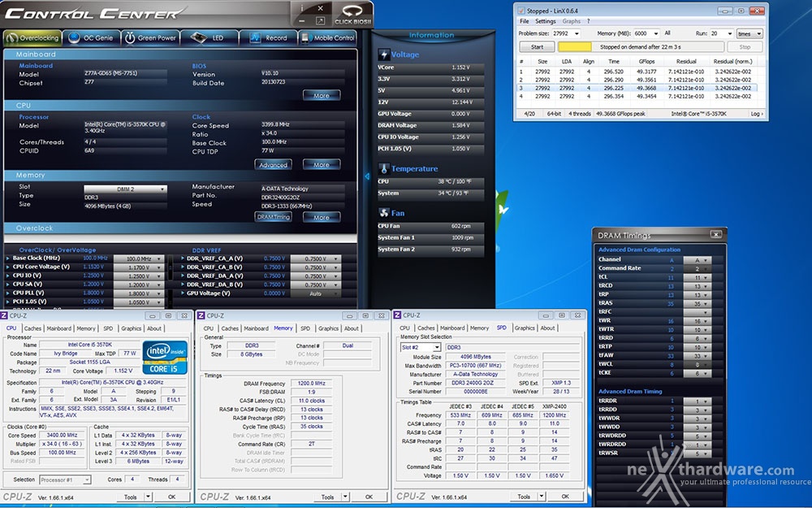Viewport: 812px width, 508px height.
Task: Switch to Memory tab in right CPU-Z window
Action: tap(479, 328)
